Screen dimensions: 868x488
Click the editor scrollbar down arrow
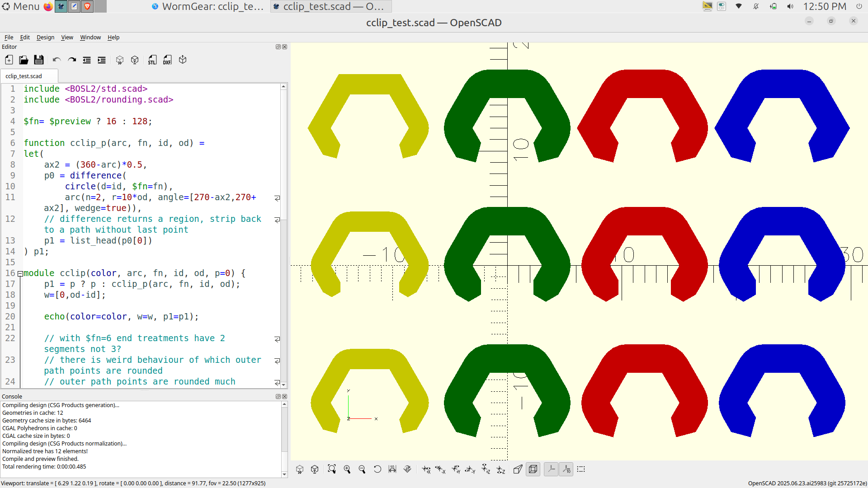pos(283,385)
